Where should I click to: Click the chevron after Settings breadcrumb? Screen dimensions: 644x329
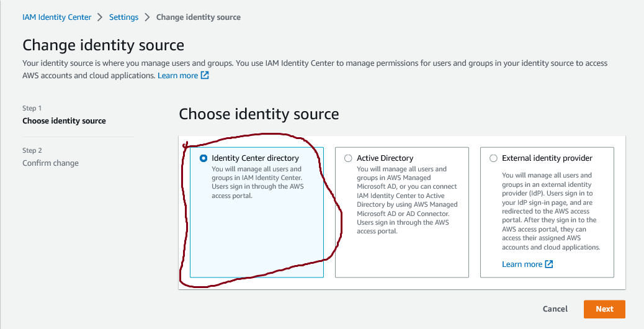[147, 17]
